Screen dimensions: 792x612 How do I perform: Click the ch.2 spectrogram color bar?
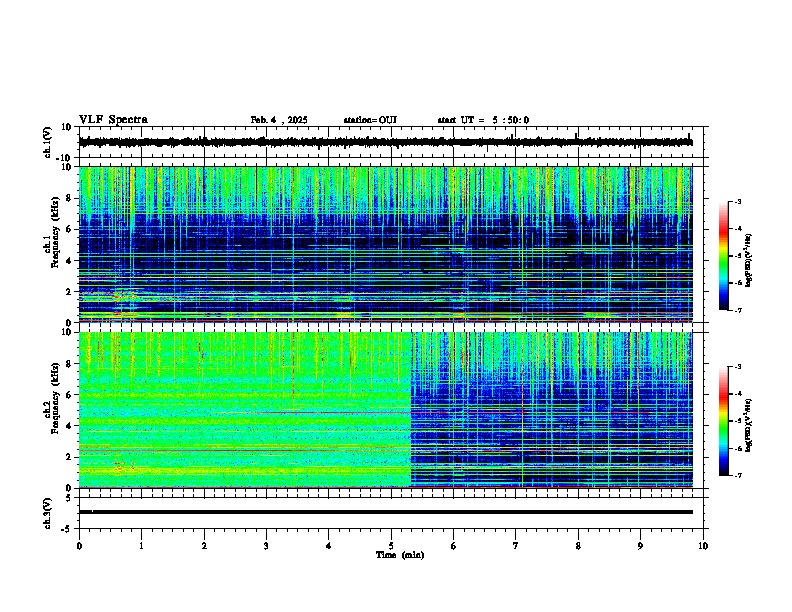[x=724, y=421]
